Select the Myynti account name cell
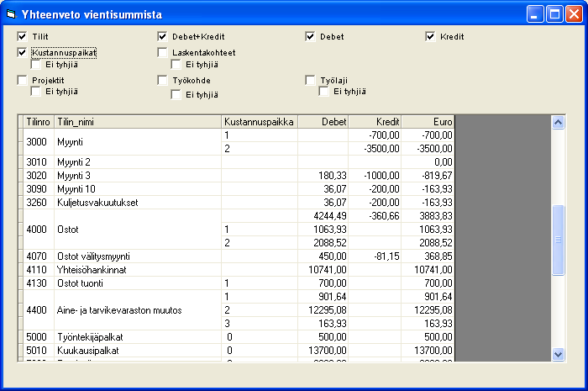 click(138, 142)
